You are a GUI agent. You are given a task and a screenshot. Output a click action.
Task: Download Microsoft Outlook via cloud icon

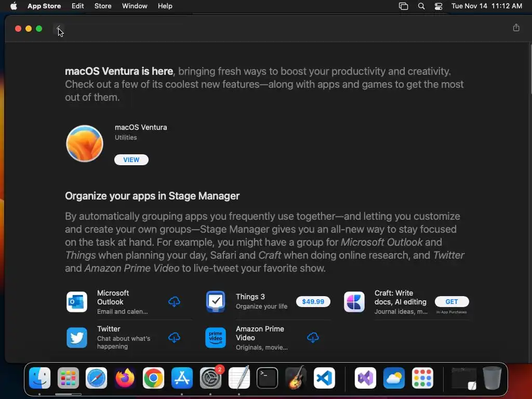pyautogui.click(x=174, y=302)
